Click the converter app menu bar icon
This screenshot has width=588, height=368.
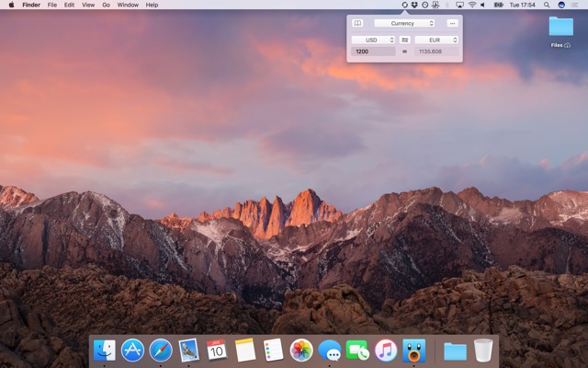tap(404, 5)
